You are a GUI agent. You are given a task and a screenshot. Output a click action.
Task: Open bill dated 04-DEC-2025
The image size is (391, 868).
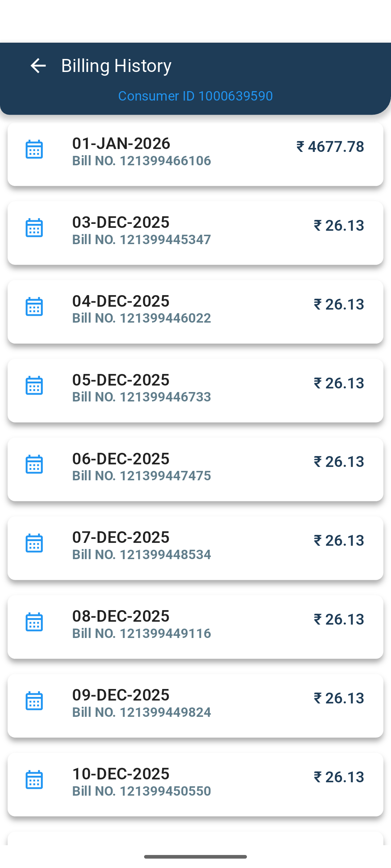point(121,301)
